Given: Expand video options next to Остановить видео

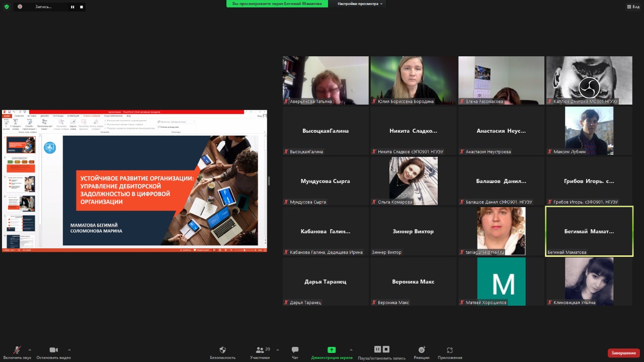Looking at the screenshot, I should 69,350.
